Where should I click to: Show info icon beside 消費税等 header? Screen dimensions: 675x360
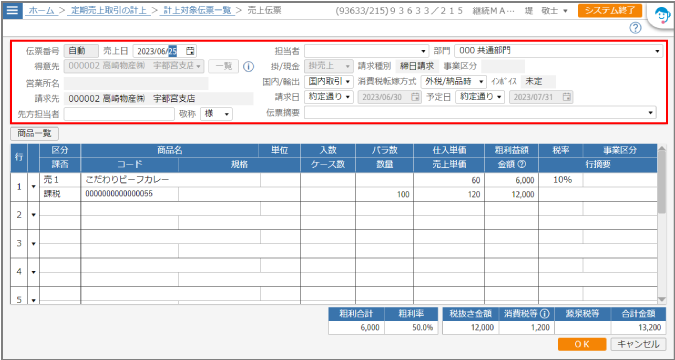coord(545,314)
